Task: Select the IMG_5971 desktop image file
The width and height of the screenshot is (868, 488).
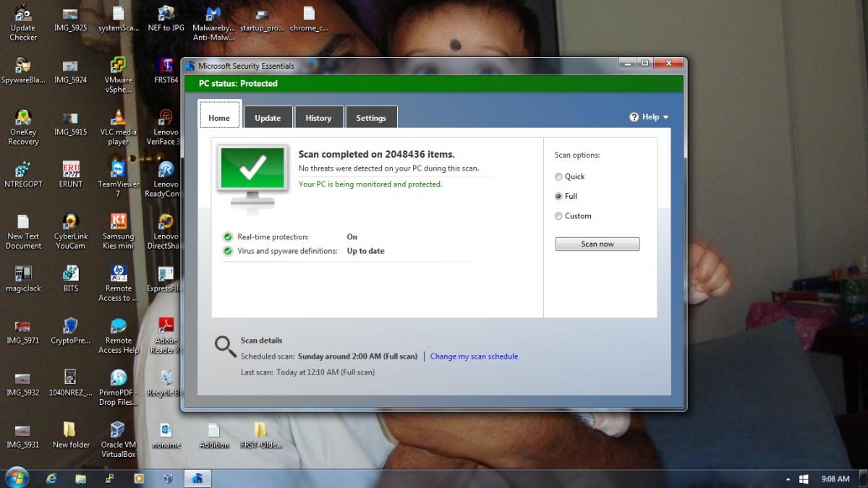Action: (23, 330)
